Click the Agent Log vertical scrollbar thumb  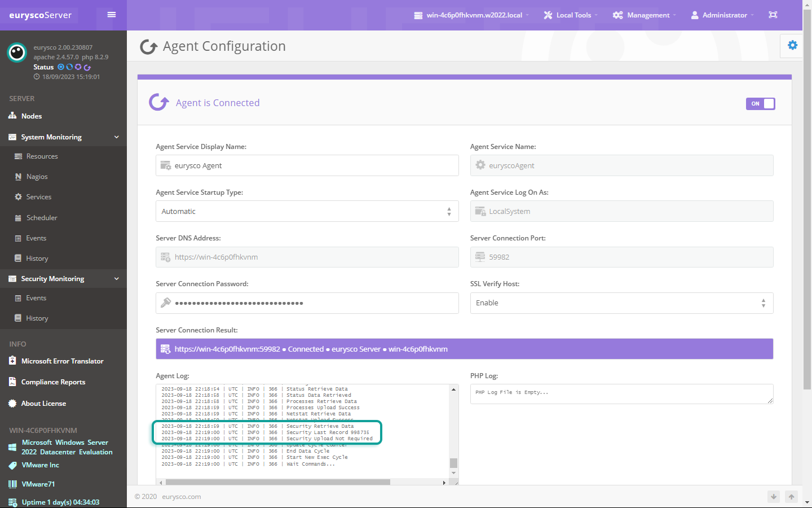click(453, 463)
